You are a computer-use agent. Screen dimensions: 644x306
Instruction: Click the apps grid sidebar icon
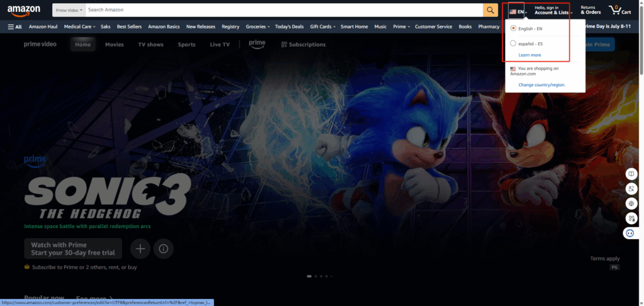630,218
